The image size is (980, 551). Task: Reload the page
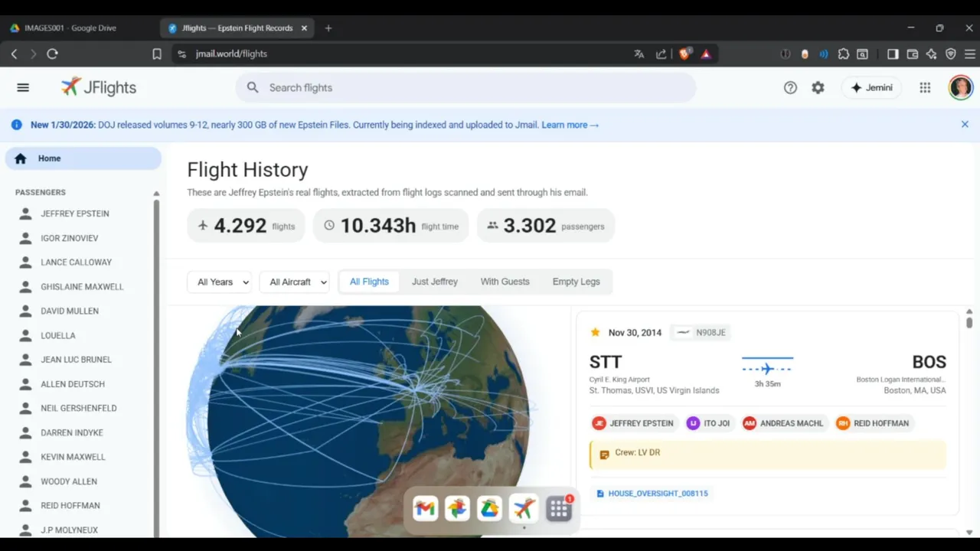pyautogui.click(x=52, y=54)
